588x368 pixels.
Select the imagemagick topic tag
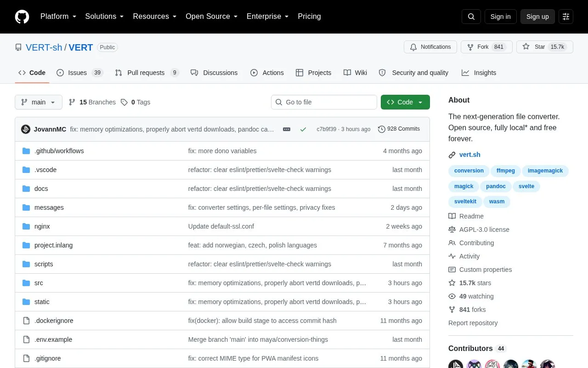point(545,171)
